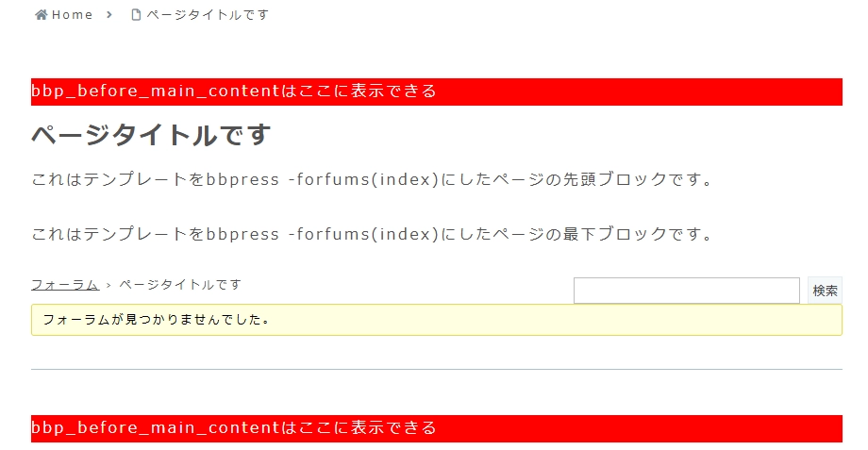Screen dimensions: 868x450
Task: Focus the forum search text field
Action: tap(687, 290)
